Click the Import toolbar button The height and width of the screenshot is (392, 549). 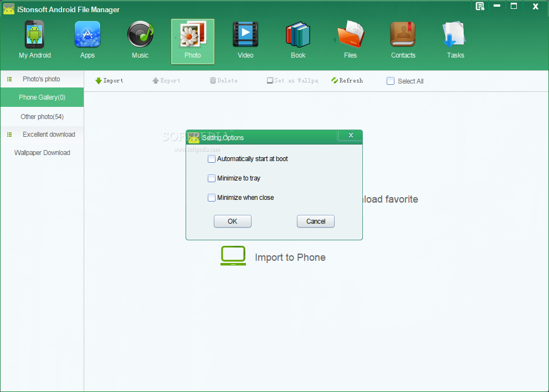(x=109, y=80)
